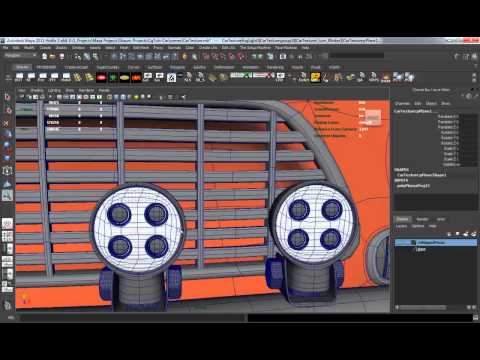The height and width of the screenshot is (360, 480).
Task: Toggle smooth shade all in panel toolbar
Action: tap(116, 97)
